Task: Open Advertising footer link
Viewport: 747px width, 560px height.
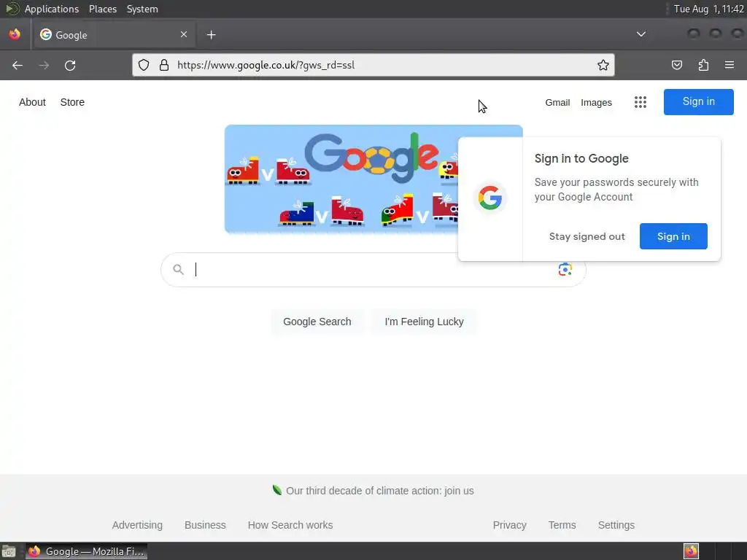Action: [x=137, y=525]
